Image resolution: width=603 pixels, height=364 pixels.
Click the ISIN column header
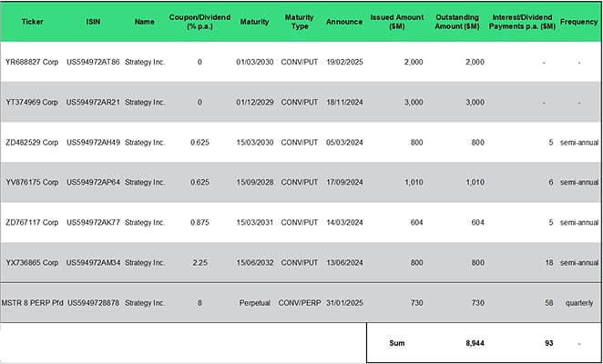click(x=93, y=22)
